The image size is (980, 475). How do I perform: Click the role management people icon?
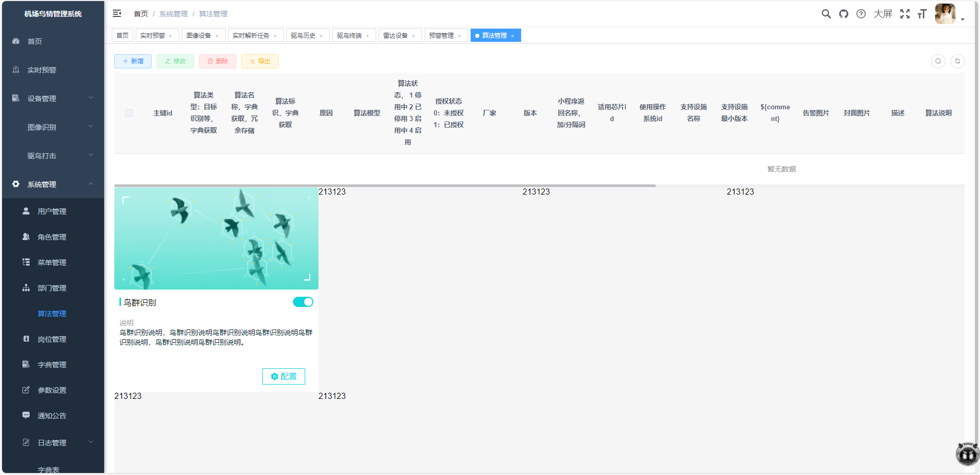coord(26,236)
